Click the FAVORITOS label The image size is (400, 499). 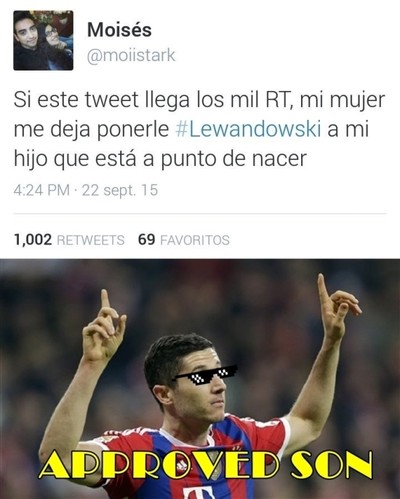point(195,240)
